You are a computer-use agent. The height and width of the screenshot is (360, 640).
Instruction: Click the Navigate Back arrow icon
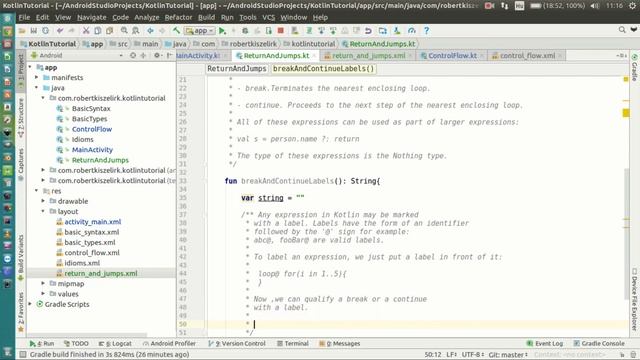(x=150, y=31)
